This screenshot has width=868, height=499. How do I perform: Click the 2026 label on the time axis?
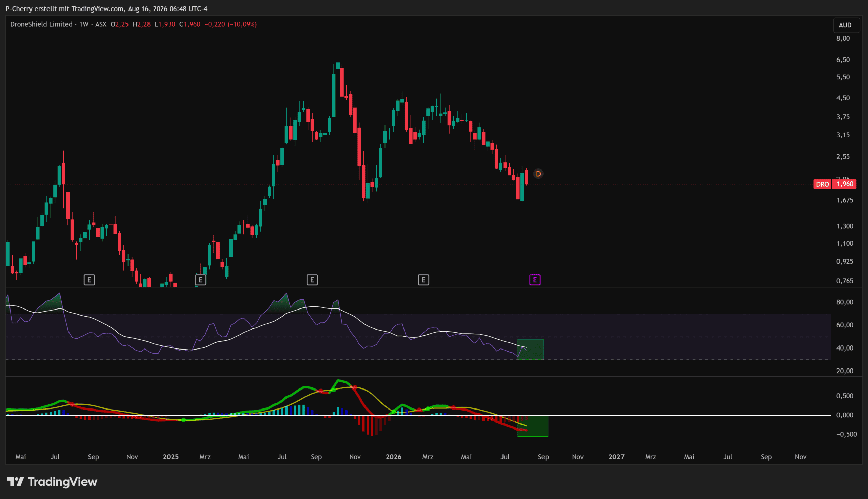coord(393,457)
